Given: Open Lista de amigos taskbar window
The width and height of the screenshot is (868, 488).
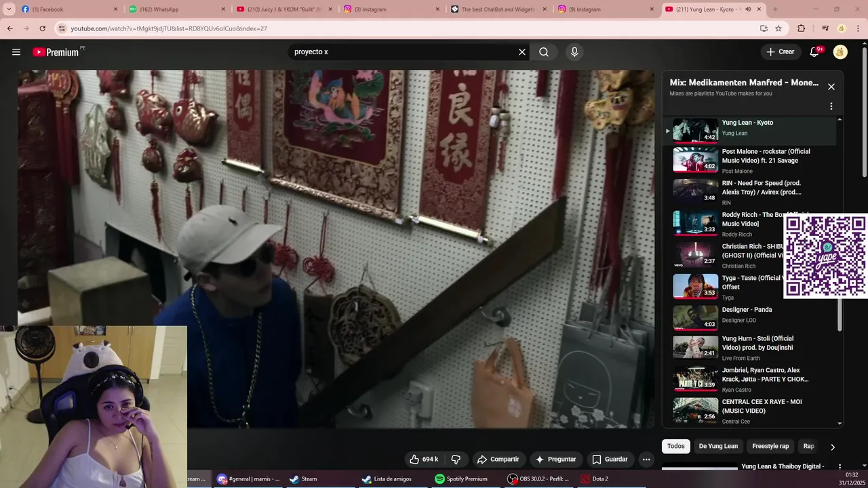Looking at the screenshot, I should coord(387,479).
